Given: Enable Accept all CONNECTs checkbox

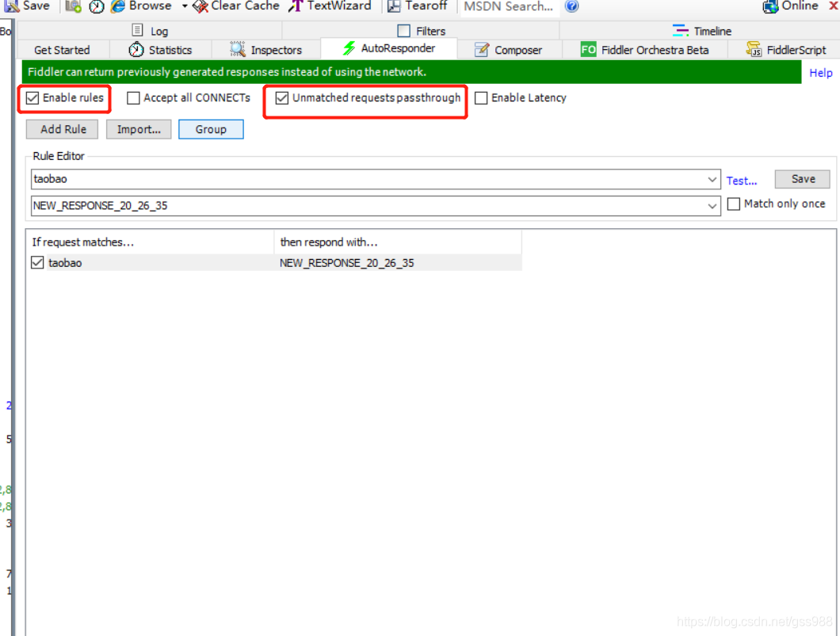Looking at the screenshot, I should point(133,98).
